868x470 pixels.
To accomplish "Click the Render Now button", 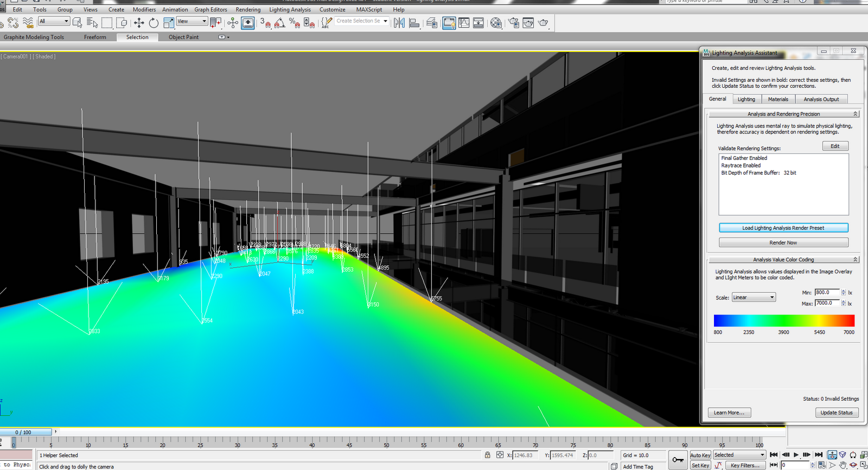I will [783, 242].
